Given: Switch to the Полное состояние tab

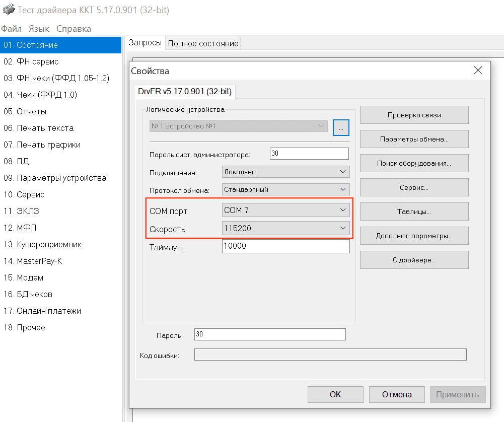Looking at the screenshot, I should [203, 43].
